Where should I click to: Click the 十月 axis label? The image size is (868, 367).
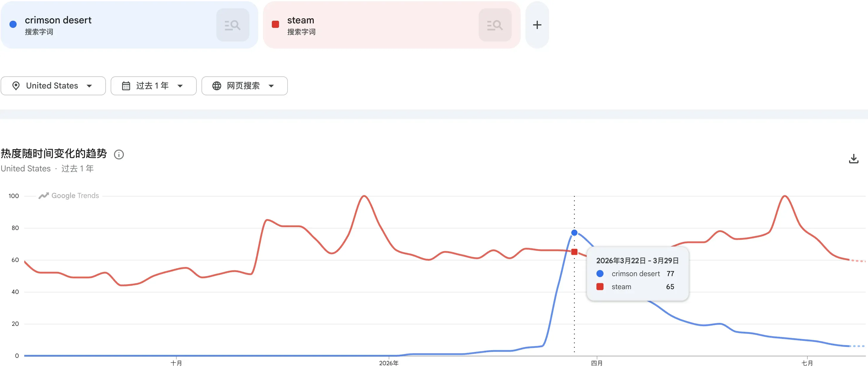(176, 363)
